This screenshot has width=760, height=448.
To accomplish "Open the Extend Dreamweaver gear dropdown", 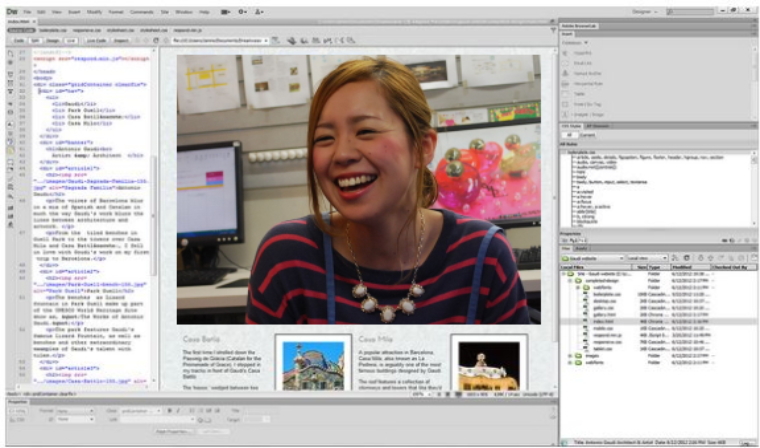I will point(242,12).
